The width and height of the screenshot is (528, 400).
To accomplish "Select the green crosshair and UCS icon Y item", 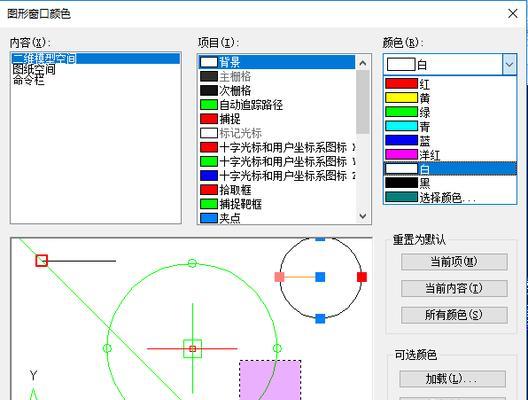I will pos(277,161).
